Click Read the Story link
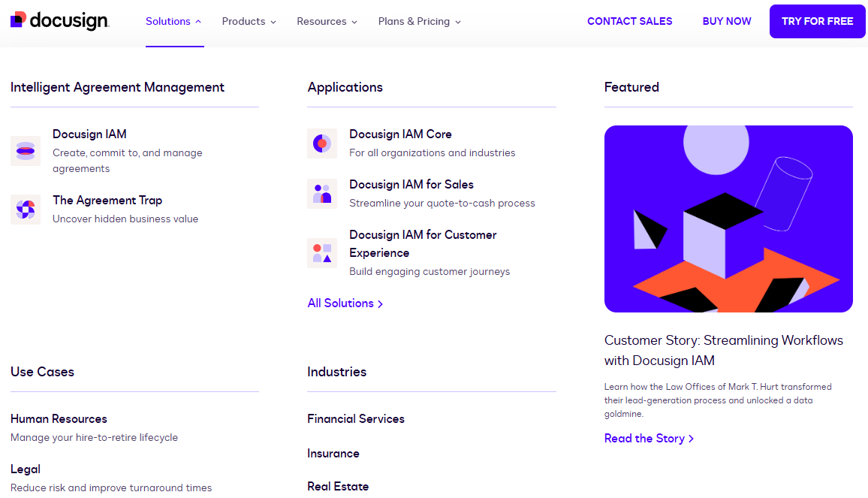 pyautogui.click(x=649, y=439)
